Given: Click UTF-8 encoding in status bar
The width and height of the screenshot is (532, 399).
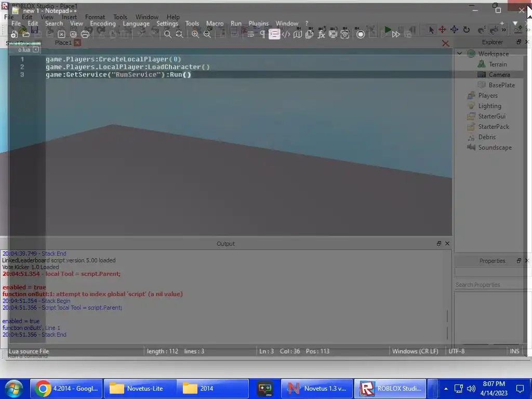Looking at the screenshot, I should [456, 351].
